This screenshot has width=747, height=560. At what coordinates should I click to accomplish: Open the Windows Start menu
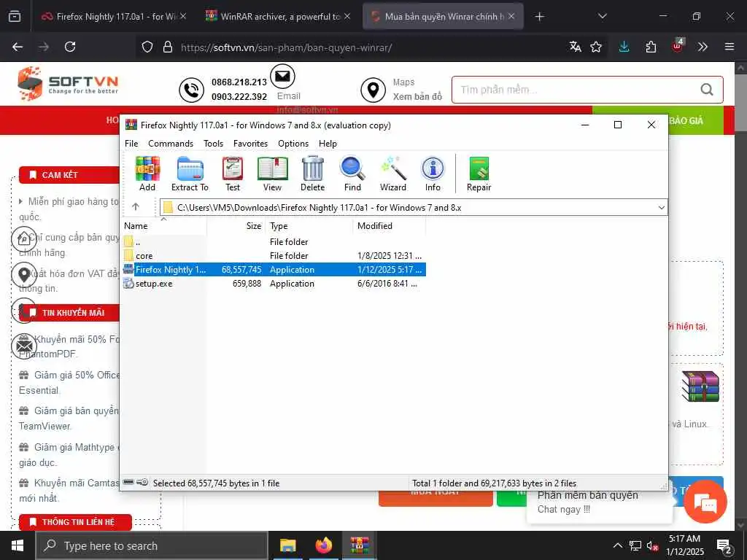click(18, 545)
